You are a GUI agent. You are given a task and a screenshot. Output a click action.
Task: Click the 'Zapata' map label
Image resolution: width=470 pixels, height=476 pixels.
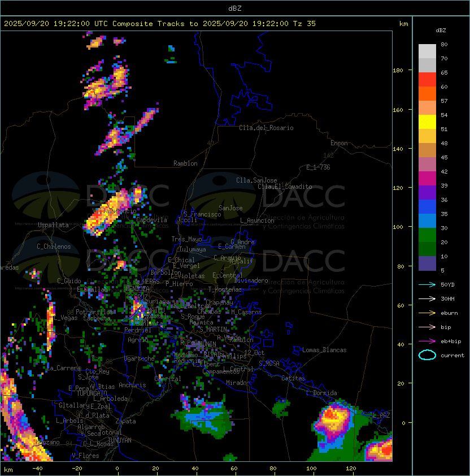[125, 421]
